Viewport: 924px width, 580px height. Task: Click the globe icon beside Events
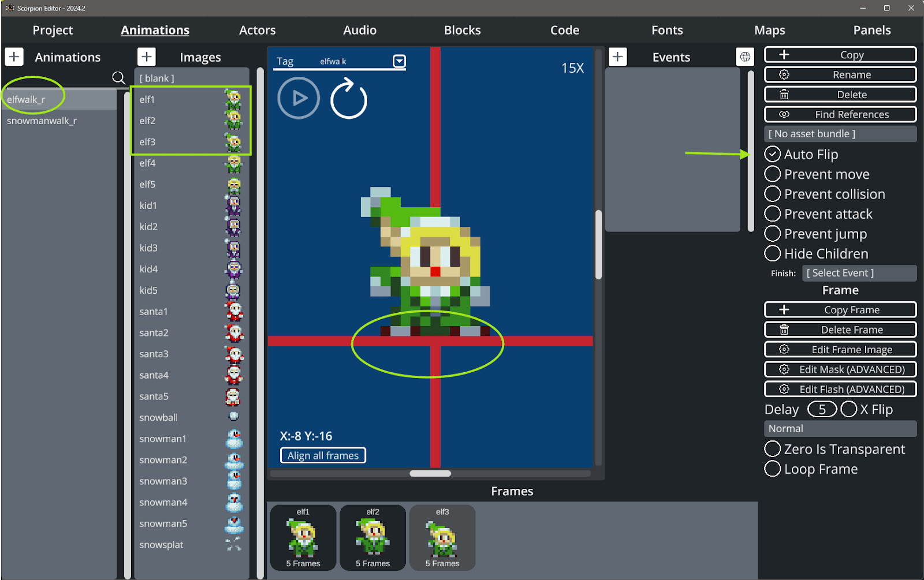(745, 57)
